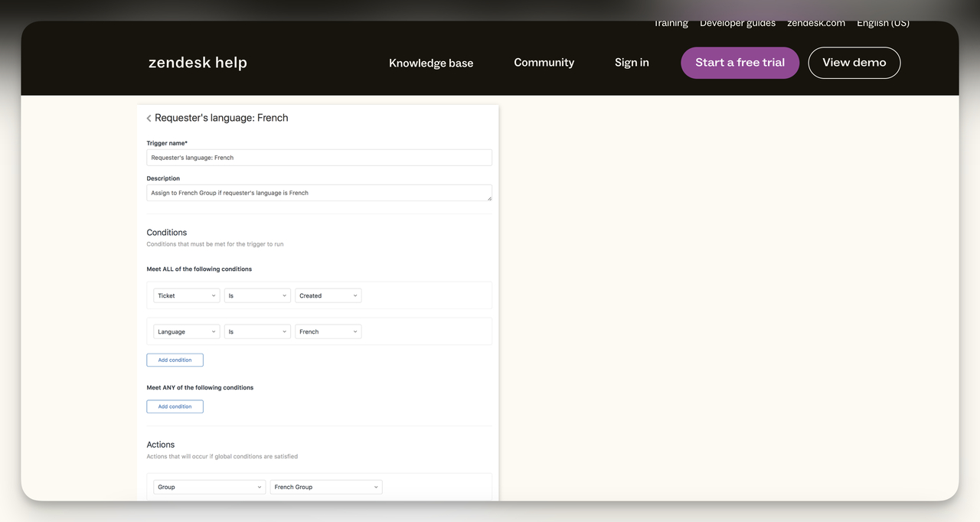Image resolution: width=980 pixels, height=522 pixels.
Task: Click the zendesk help logo
Action: [198, 62]
